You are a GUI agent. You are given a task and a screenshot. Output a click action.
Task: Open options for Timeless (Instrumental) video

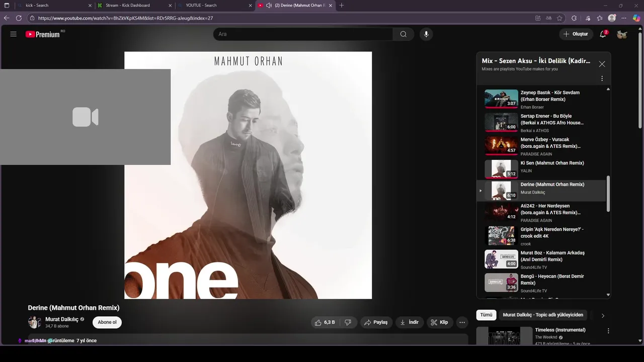click(608, 331)
